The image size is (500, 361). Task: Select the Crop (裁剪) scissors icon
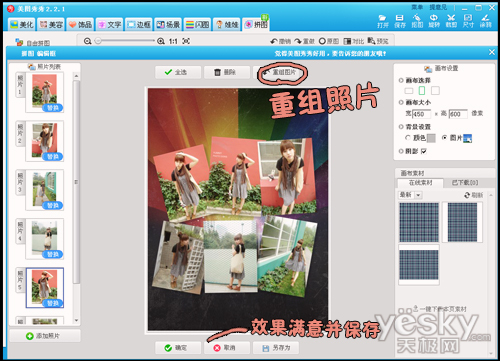[451, 18]
